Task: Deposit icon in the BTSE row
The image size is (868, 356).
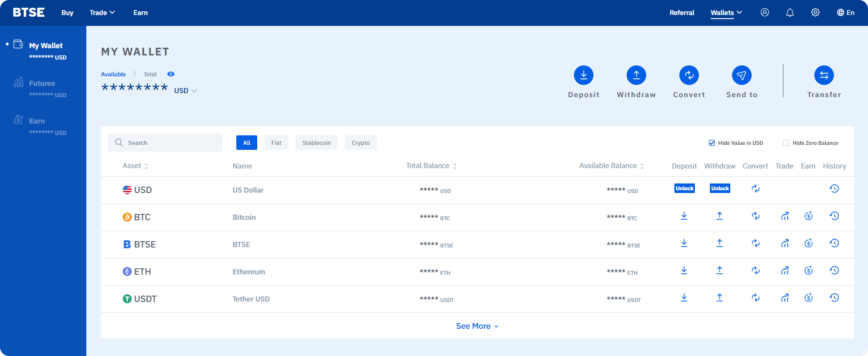Action: tap(684, 243)
